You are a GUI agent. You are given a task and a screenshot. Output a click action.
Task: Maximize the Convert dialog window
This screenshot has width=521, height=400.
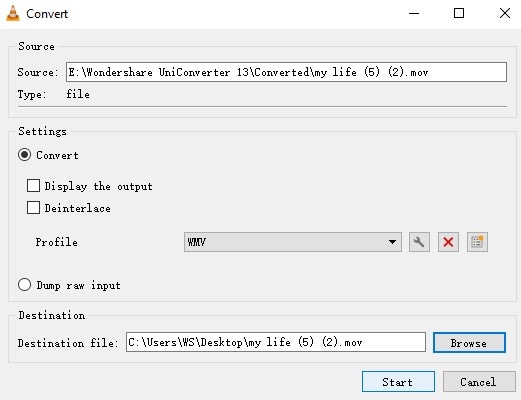(459, 13)
